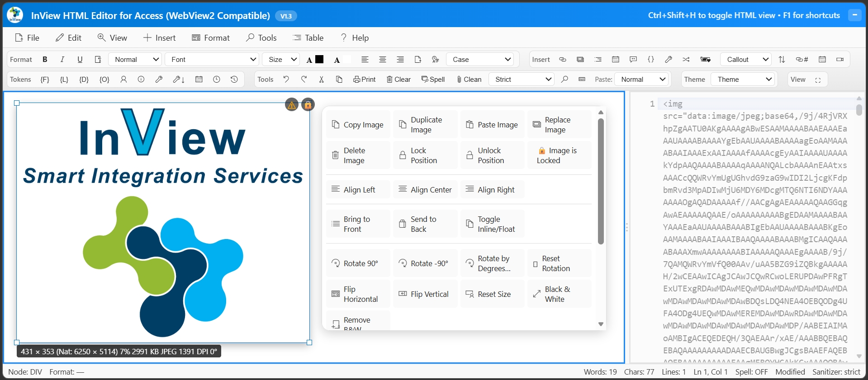
Task: Open the Format menu
Action: (211, 38)
